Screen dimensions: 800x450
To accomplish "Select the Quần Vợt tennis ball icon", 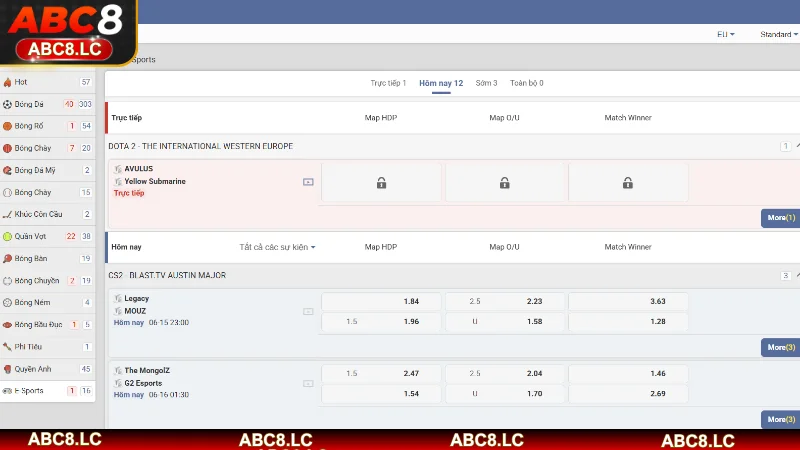I will [x=7, y=237].
